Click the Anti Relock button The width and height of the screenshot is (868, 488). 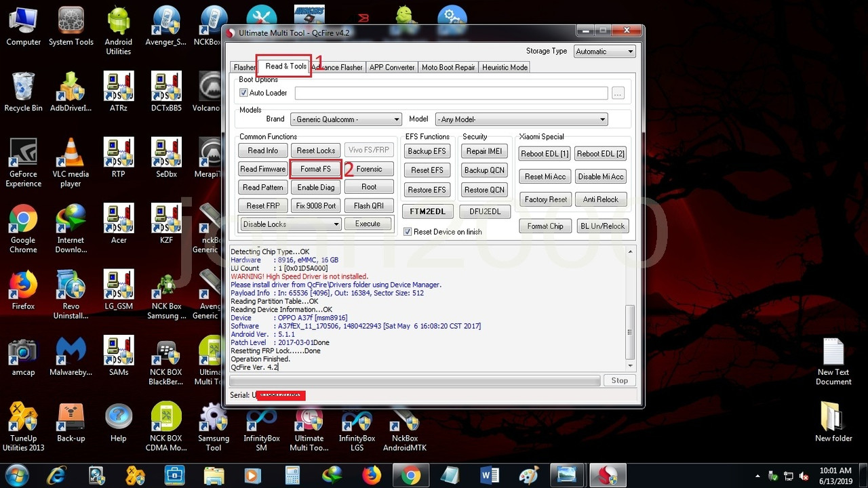coord(601,199)
